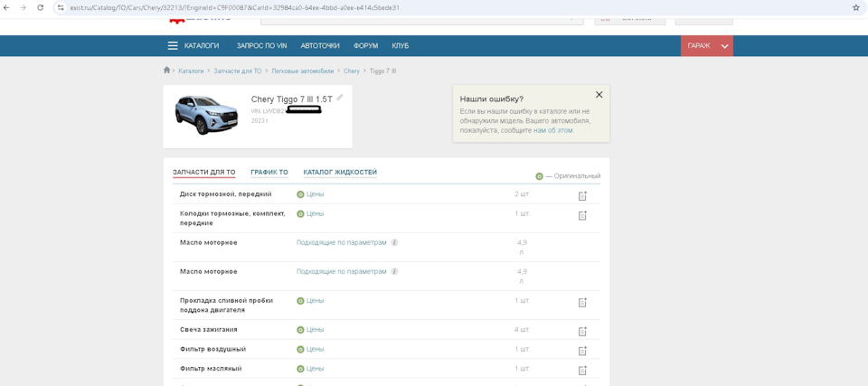868x386 pixels.
Task: Select Chery Tiggo 7 III 1.5T title
Action: [292, 99]
